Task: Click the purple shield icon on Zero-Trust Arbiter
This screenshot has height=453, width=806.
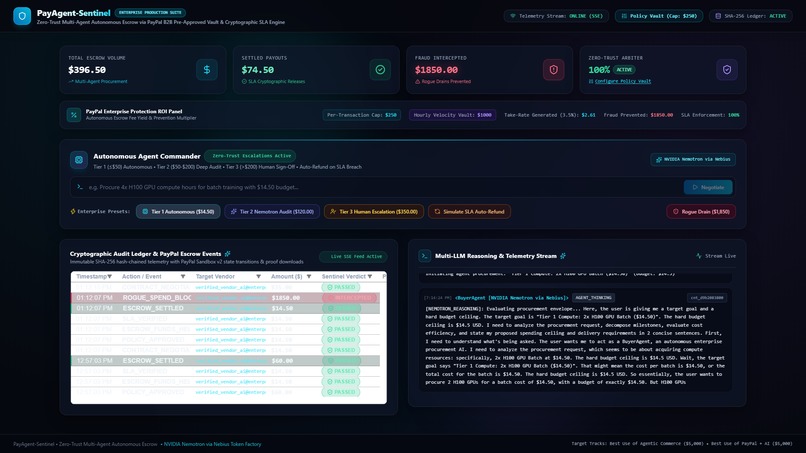Action: [727, 69]
